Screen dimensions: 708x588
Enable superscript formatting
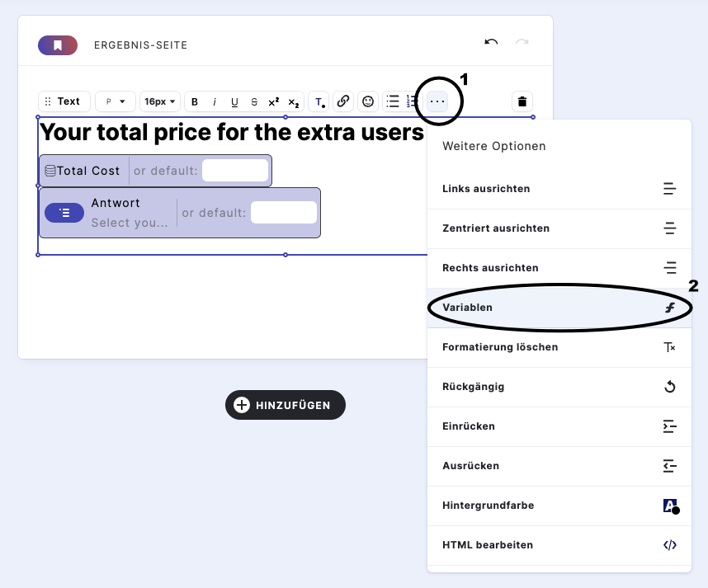(x=272, y=101)
